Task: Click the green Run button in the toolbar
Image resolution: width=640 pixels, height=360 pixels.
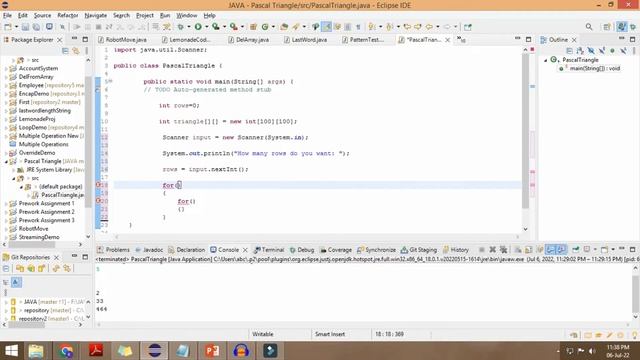Action: tap(198, 27)
